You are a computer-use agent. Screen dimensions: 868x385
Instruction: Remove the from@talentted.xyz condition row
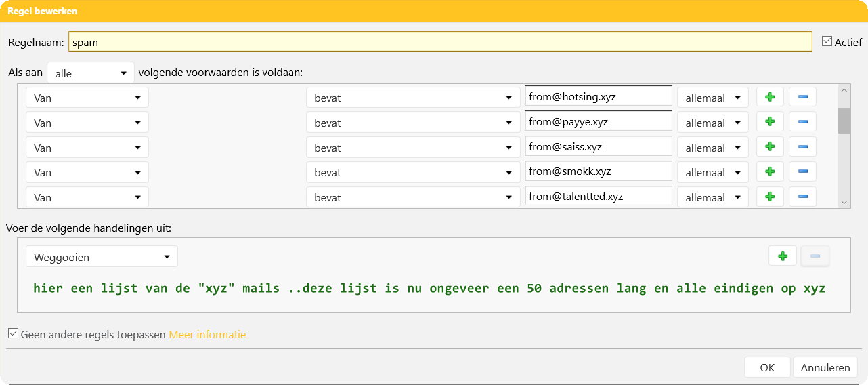802,197
